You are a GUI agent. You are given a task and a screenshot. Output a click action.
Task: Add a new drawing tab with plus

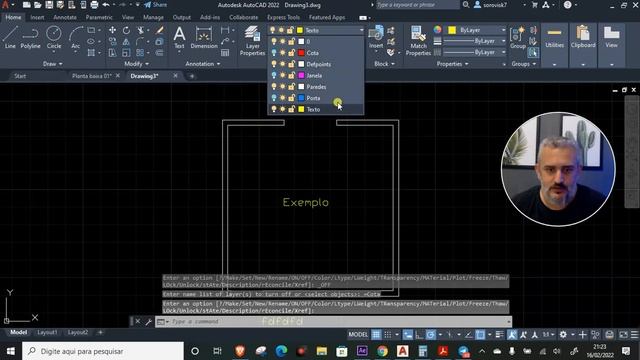click(191, 76)
